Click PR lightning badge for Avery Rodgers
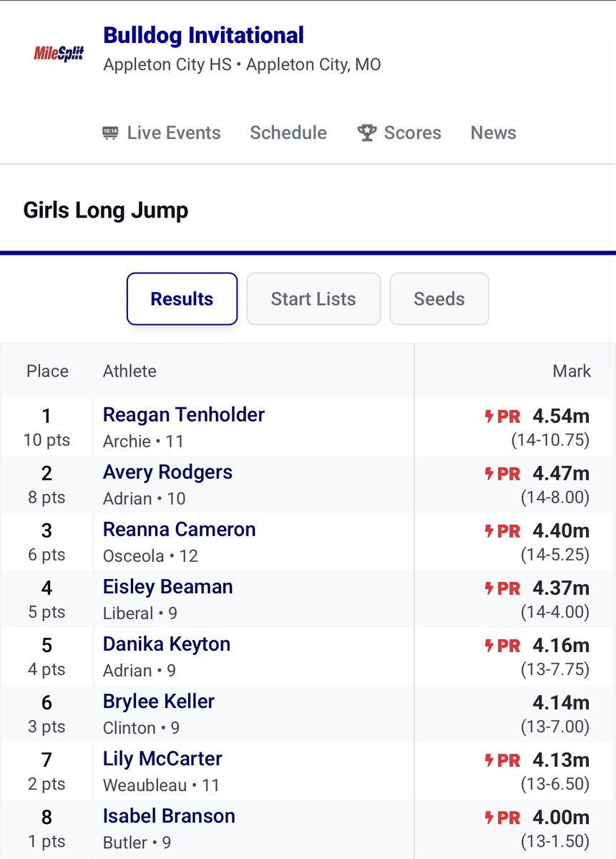Image resolution: width=616 pixels, height=859 pixels. point(503,474)
